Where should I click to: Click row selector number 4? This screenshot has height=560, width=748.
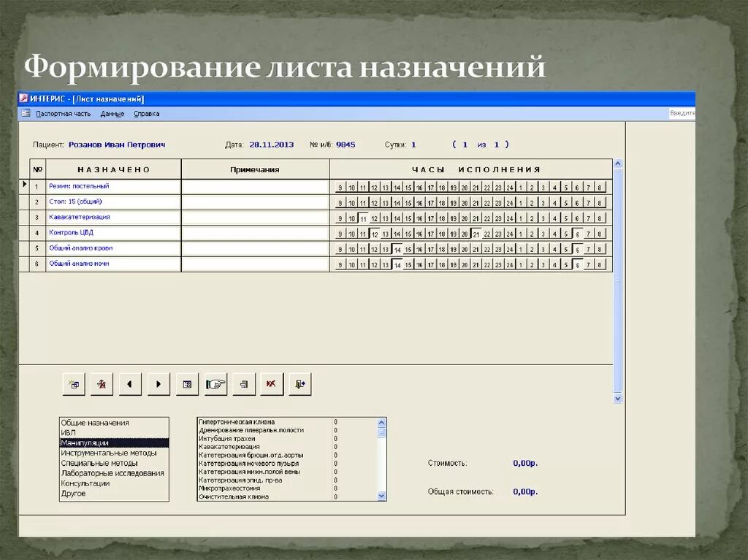37,233
